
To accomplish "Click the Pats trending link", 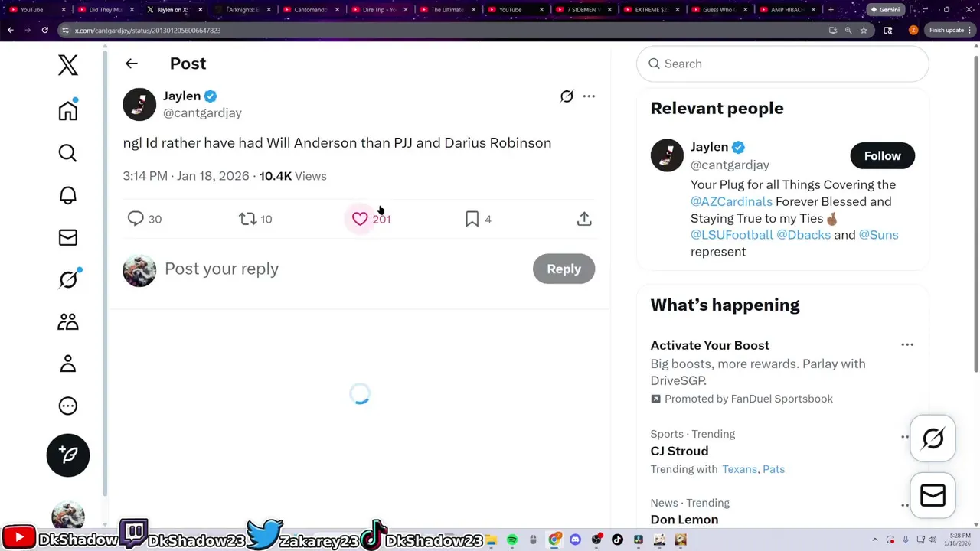I will (773, 469).
